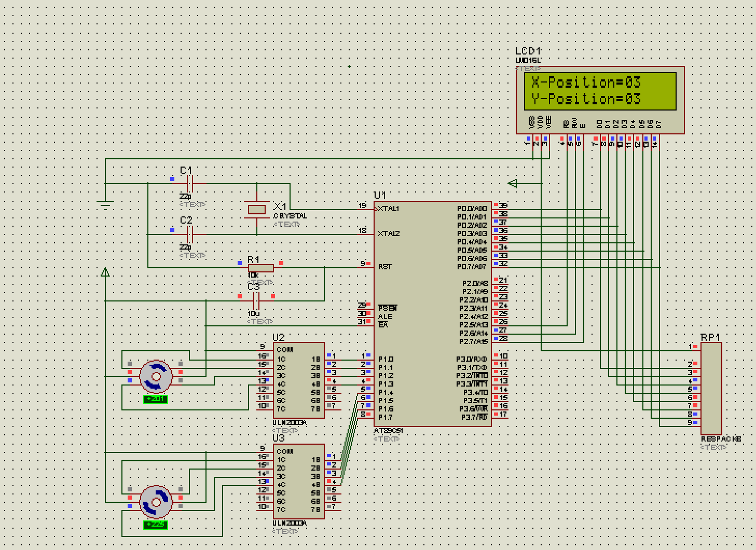Click the COM pin label on U3
The image size is (756, 550).
click(285, 451)
